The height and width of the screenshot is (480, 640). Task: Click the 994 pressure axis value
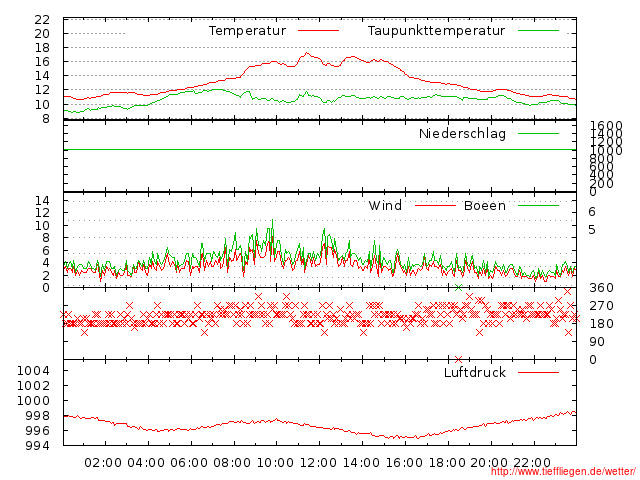(38, 445)
